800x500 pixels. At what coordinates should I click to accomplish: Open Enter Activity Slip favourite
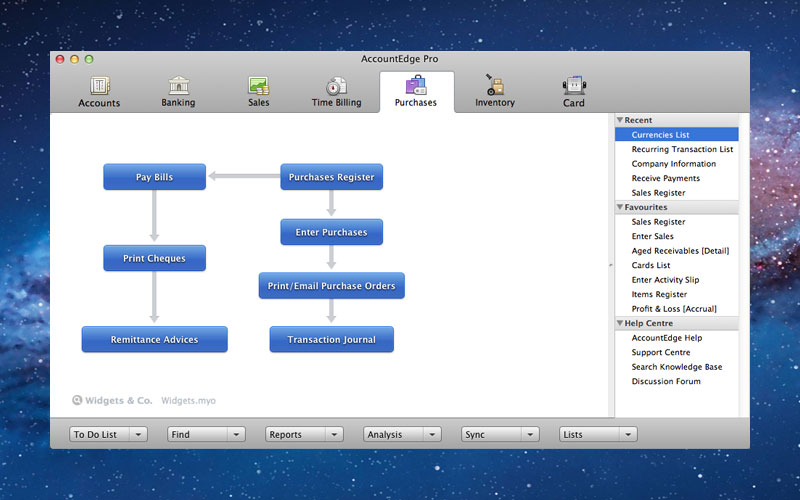point(665,280)
